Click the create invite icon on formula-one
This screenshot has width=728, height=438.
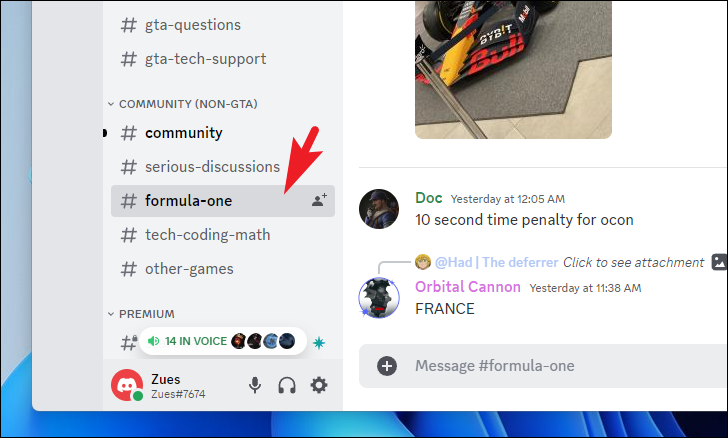click(x=319, y=200)
